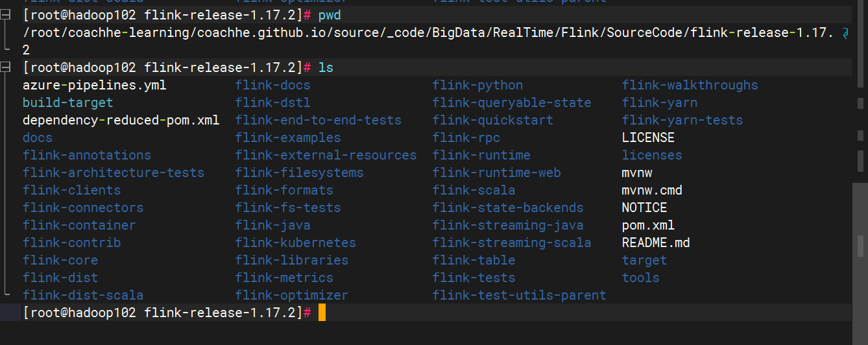Click the tools directory name
Image resolution: width=868 pixels, height=345 pixels.
point(640,278)
